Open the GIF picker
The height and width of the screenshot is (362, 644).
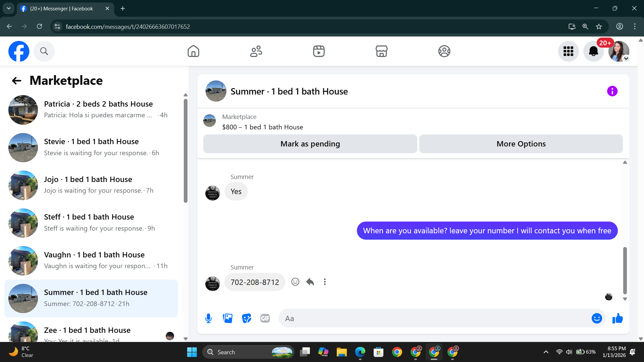pos(265,318)
